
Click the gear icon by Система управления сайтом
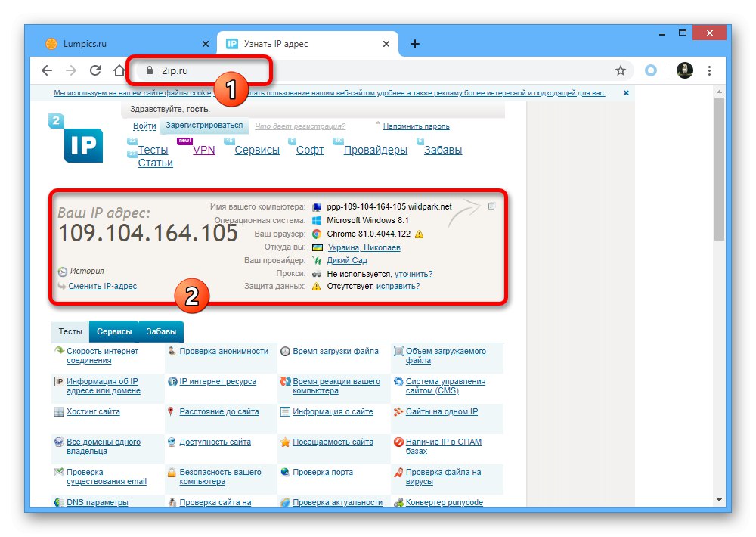coord(398,382)
